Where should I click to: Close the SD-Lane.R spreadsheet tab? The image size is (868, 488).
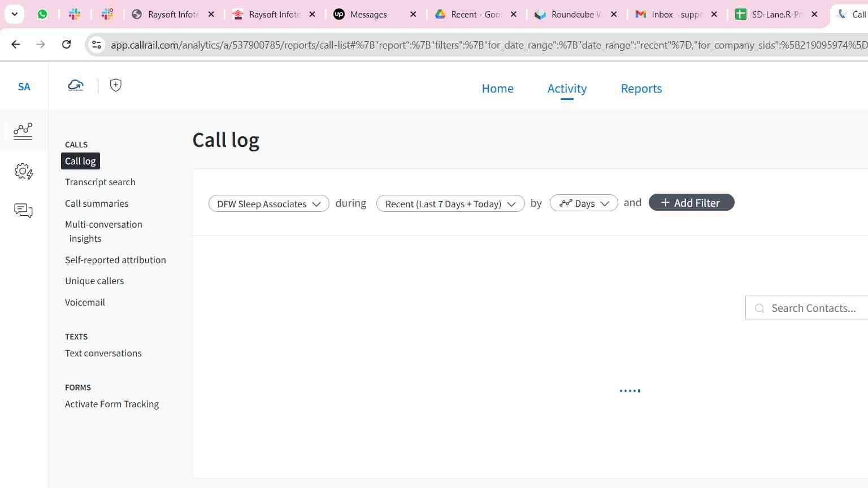[814, 14]
